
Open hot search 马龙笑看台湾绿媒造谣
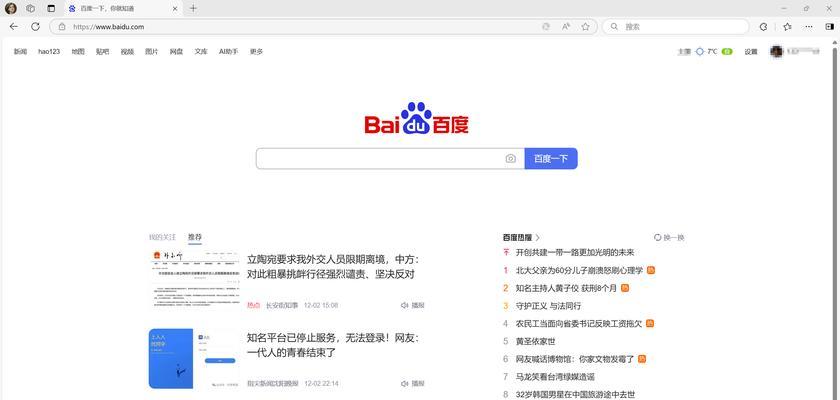tap(555, 377)
